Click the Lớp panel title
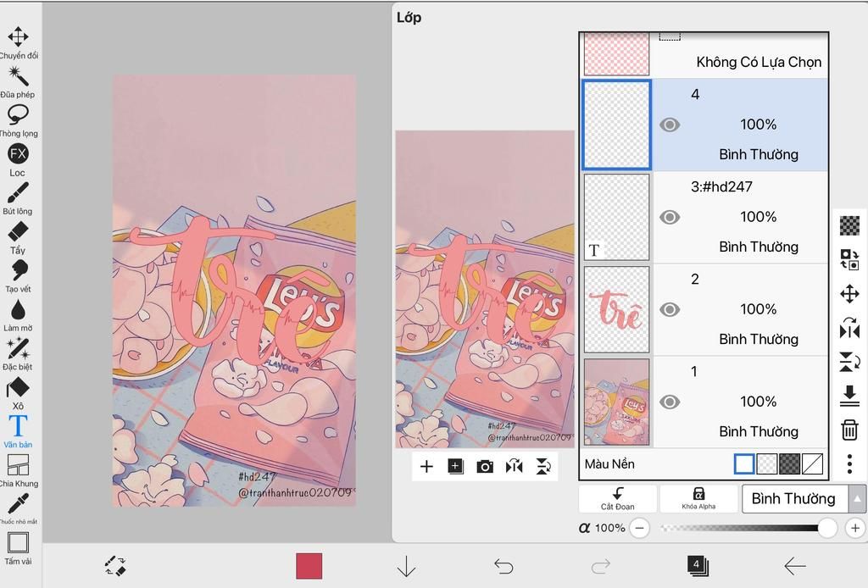 [x=409, y=18]
